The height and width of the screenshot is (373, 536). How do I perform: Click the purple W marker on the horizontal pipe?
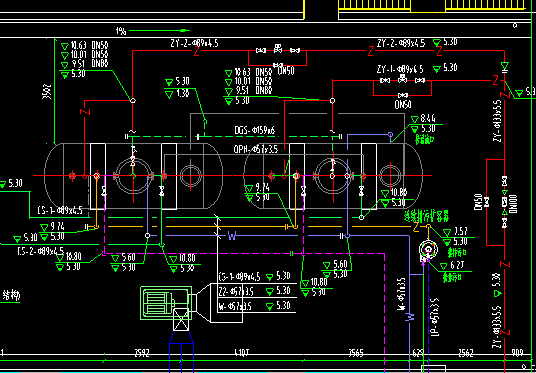click(232, 236)
